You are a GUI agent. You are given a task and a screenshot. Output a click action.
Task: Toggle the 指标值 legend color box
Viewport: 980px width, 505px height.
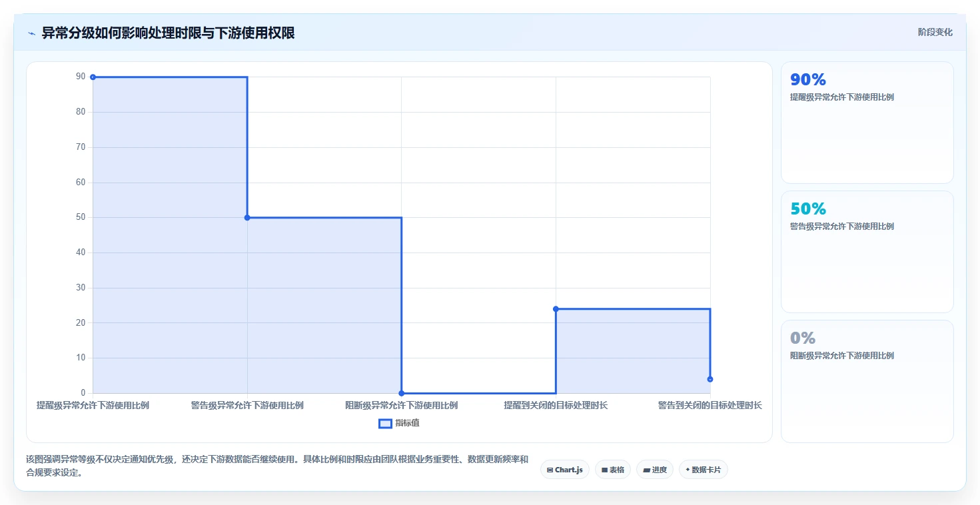point(385,424)
